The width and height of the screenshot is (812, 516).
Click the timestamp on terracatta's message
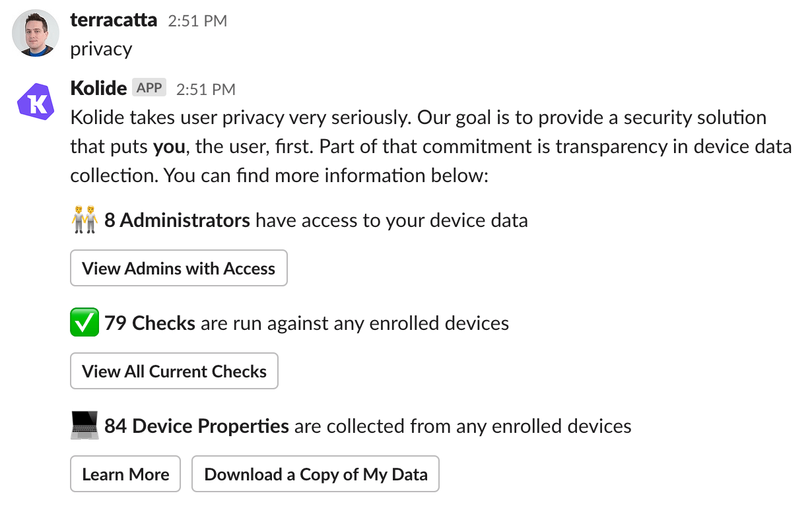coord(197,21)
